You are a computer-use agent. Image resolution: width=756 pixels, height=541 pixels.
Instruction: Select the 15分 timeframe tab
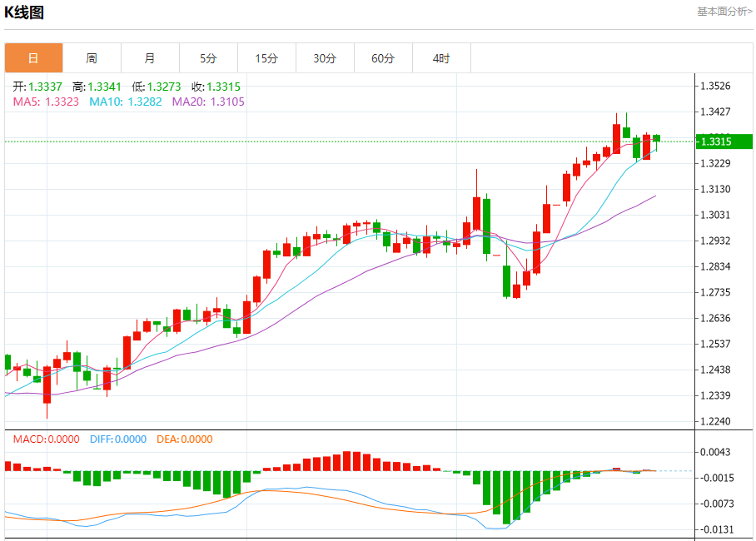(x=266, y=58)
